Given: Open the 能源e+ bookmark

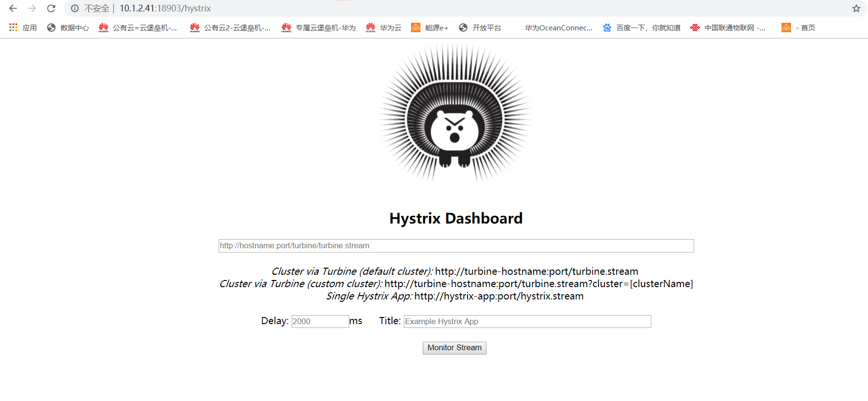Looking at the screenshot, I should click(x=429, y=28).
